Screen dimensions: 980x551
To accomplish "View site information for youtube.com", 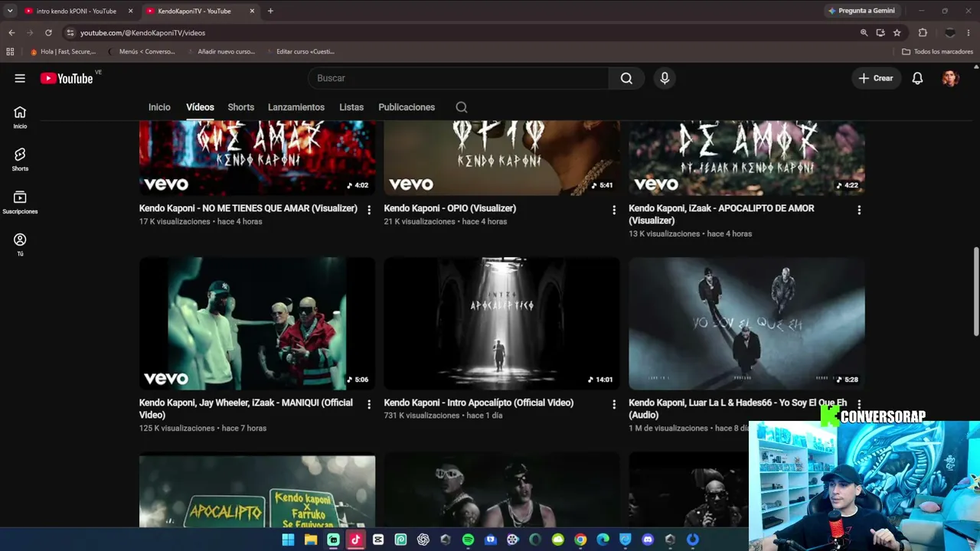I will [x=70, y=33].
